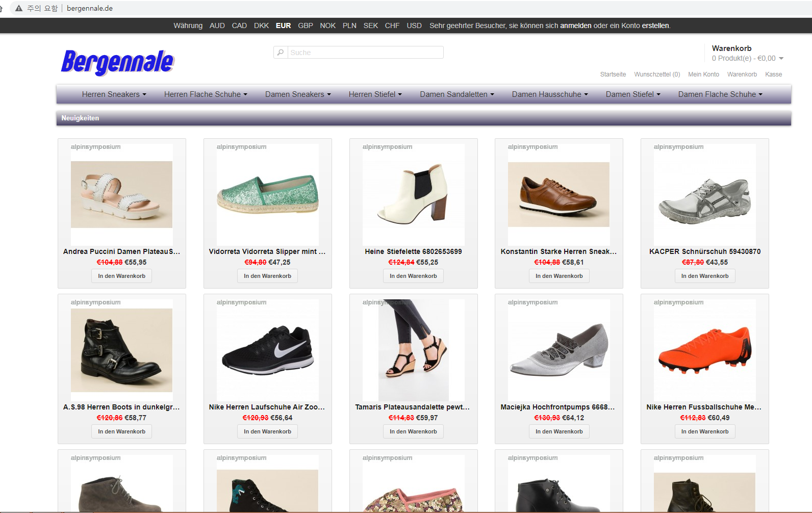Switch currency to PLN

pyautogui.click(x=349, y=25)
